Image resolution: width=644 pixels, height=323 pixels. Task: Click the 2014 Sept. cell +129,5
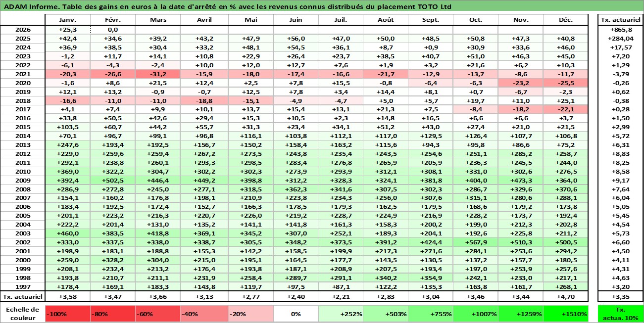[431, 136]
